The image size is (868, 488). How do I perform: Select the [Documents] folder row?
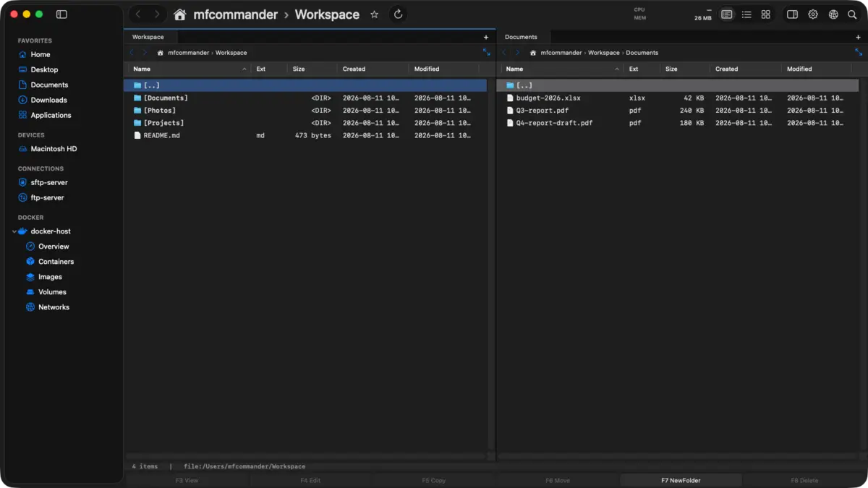point(305,98)
